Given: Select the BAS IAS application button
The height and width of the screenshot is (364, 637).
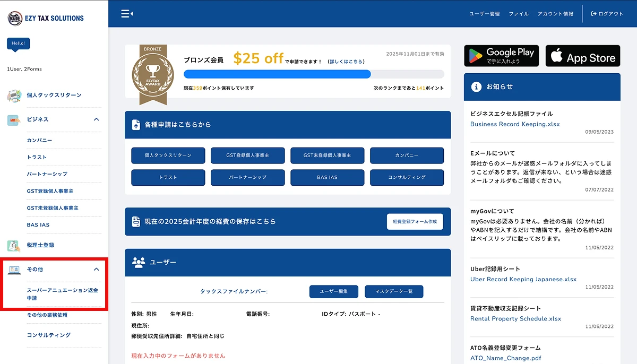Looking at the screenshot, I should (x=327, y=177).
